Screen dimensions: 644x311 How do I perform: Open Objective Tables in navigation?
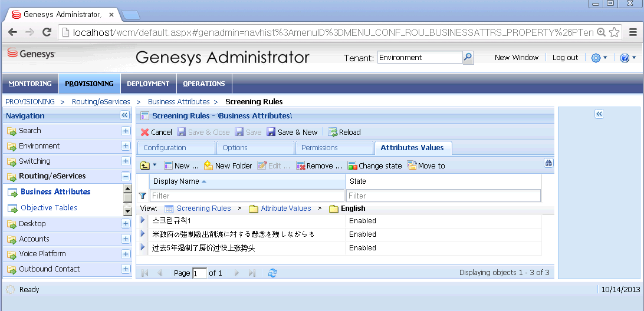(48, 208)
